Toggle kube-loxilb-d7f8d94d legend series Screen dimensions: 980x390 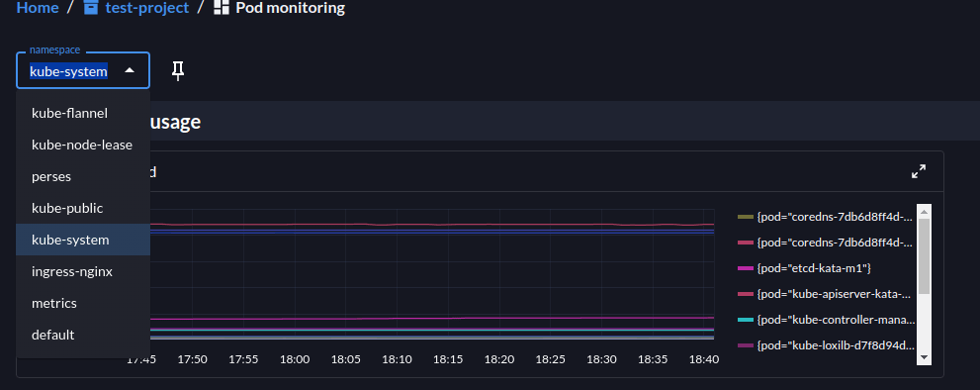pos(827,344)
